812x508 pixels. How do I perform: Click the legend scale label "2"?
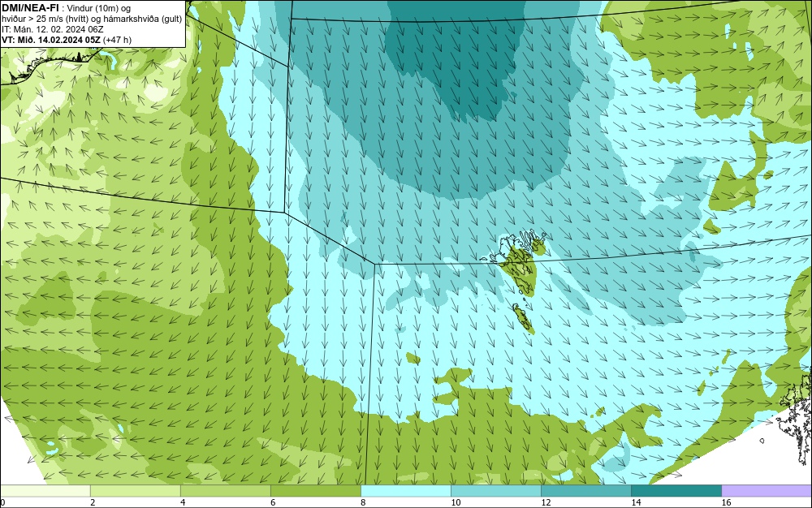coord(93,503)
